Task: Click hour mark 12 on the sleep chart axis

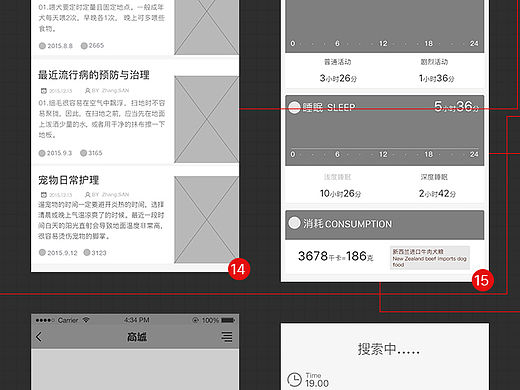Action: pos(383,154)
